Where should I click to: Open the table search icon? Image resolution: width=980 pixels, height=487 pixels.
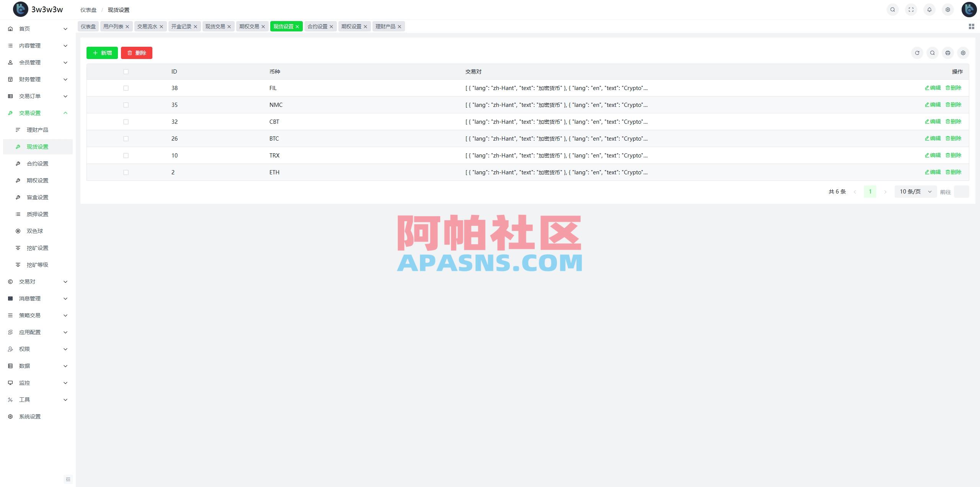click(x=933, y=53)
